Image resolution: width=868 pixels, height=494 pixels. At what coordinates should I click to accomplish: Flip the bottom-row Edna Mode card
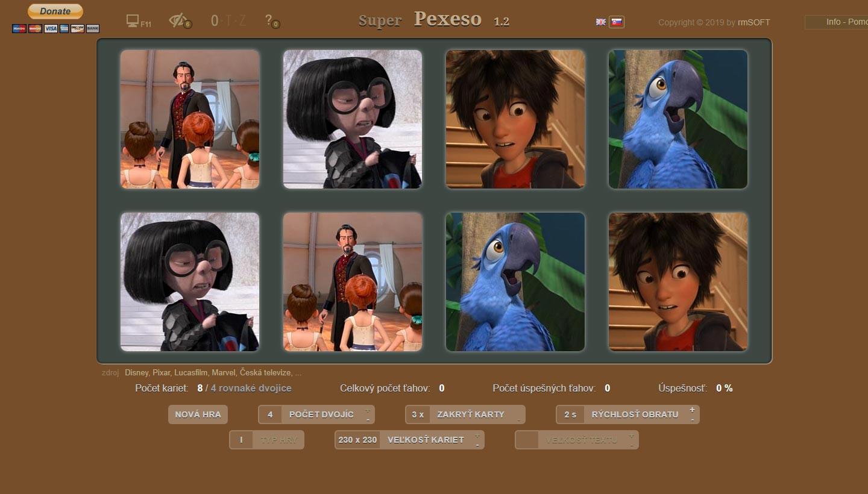pyautogui.click(x=190, y=282)
